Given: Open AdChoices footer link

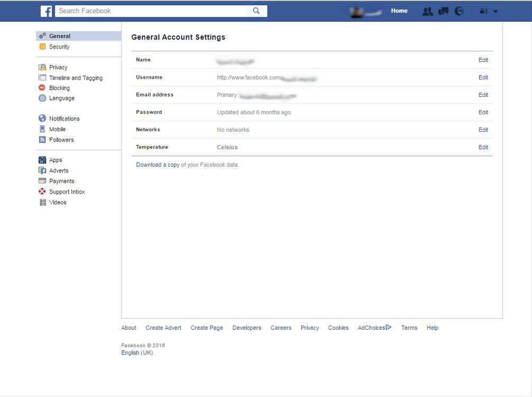Looking at the screenshot, I should pyautogui.click(x=375, y=328).
